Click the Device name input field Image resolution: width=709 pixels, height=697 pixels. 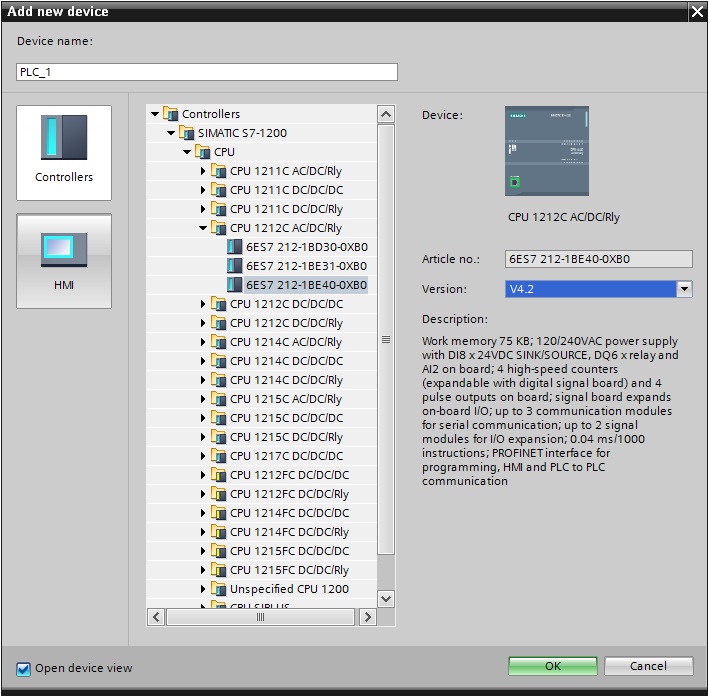coord(207,72)
